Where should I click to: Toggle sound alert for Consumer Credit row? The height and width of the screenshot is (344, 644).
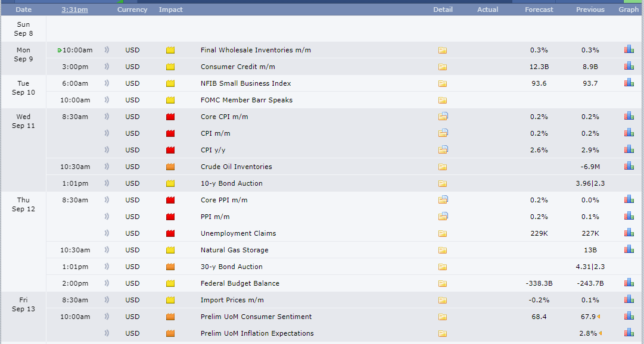[107, 67]
